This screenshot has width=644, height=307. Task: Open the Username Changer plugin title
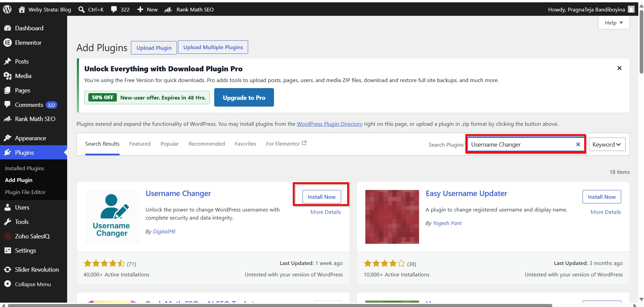click(178, 194)
